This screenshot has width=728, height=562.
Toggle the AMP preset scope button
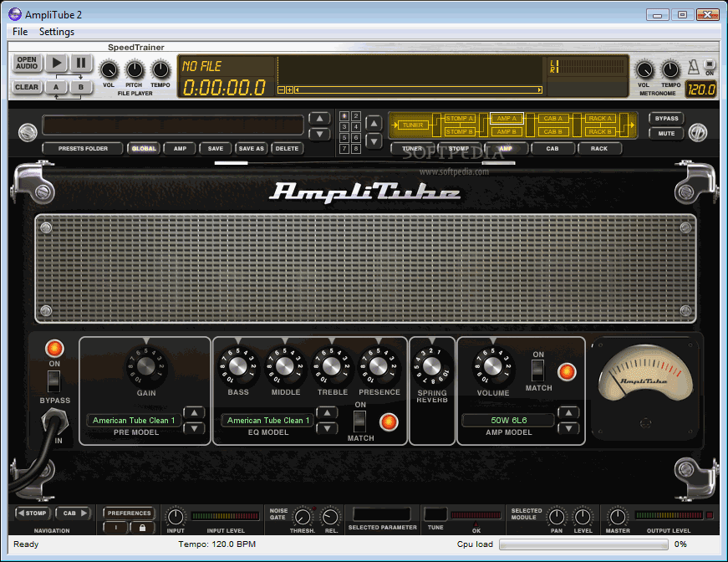[181, 149]
